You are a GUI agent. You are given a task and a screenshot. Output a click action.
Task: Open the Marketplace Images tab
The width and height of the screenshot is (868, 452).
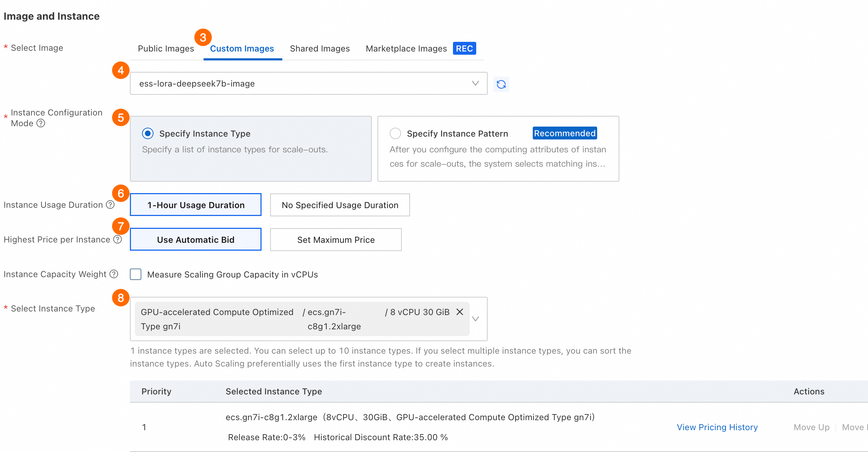(x=406, y=49)
